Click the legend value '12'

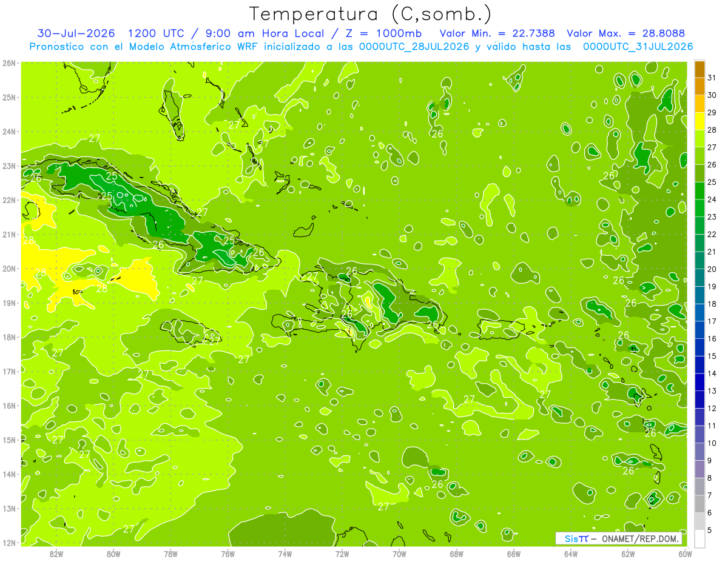[x=712, y=409]
